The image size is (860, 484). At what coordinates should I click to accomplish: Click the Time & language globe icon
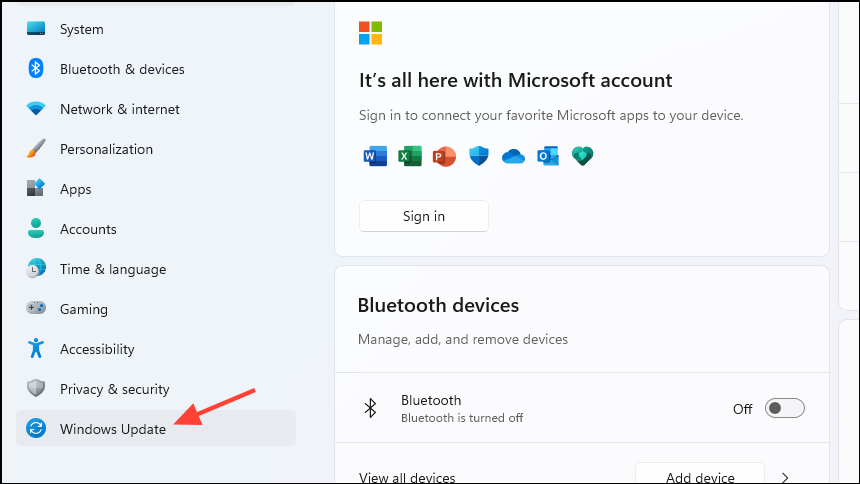click(36, 268)
